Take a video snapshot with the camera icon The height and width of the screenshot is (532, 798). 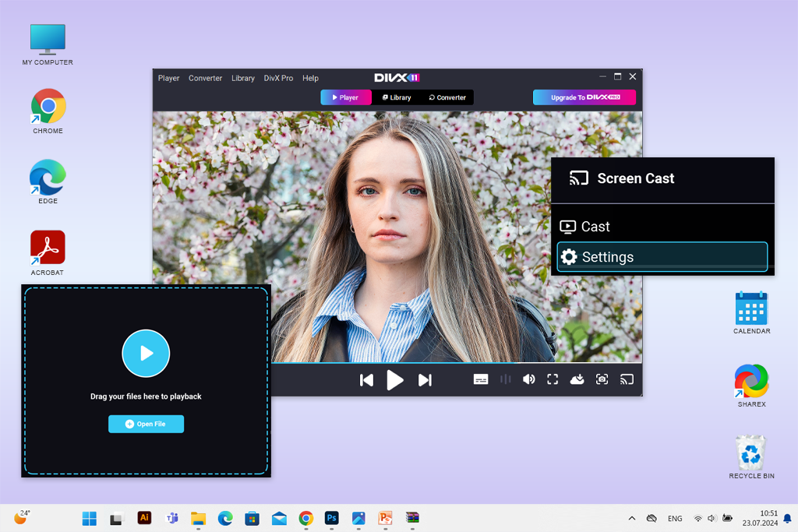tap(602, 379)
